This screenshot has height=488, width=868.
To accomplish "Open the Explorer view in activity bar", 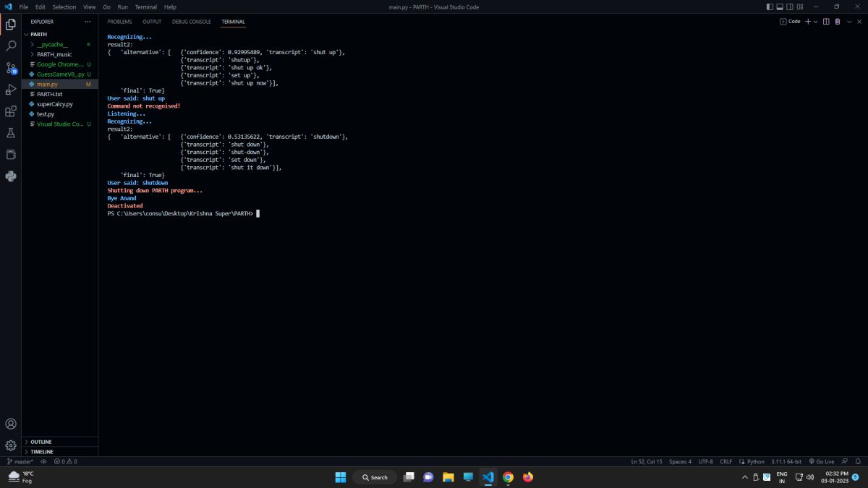I will pos(11,24).
